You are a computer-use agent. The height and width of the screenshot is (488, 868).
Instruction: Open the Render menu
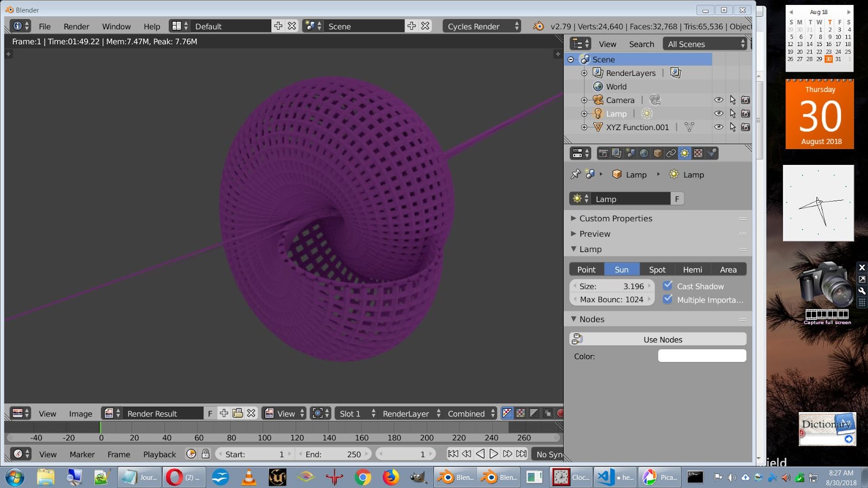[x=76, y=26]
